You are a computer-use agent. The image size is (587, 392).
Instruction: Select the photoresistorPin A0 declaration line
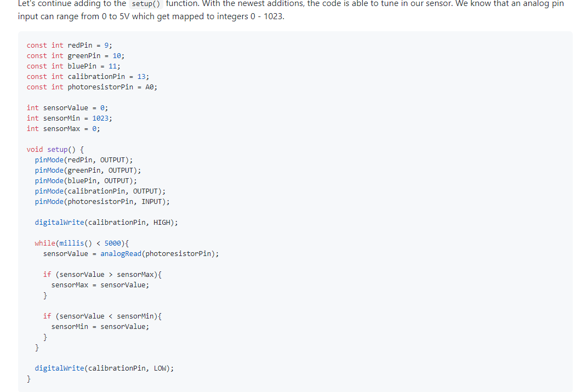pyautogui.click(x=92, y=87)
